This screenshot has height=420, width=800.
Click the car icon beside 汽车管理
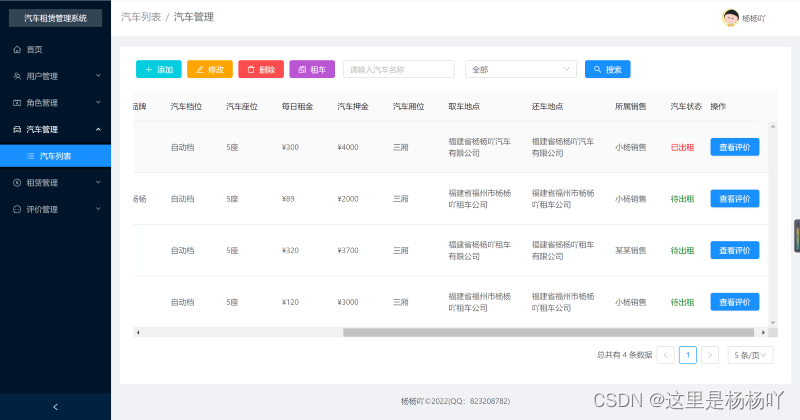pos(17,129)
